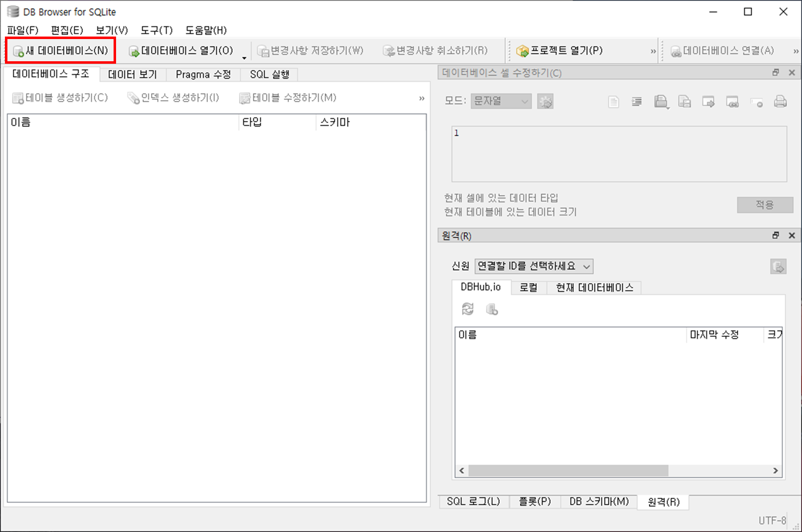Undock the 원격(R) panel
The height and width of the screenshot is (532, 802).
pos(776,236)
